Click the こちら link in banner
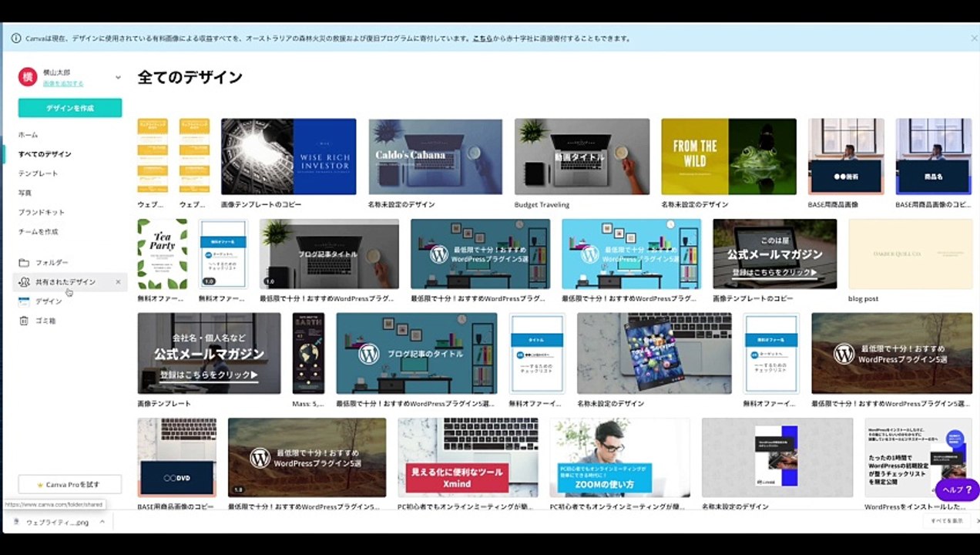This screenshot has height=555, width=980. coord(482,38)
